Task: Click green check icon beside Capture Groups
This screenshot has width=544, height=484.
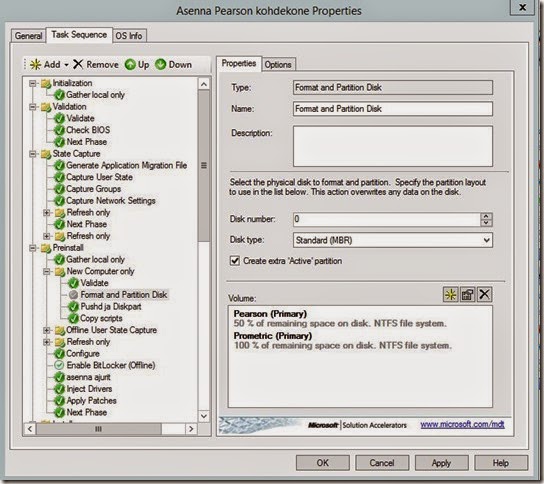Action: [x=60, y=189]
